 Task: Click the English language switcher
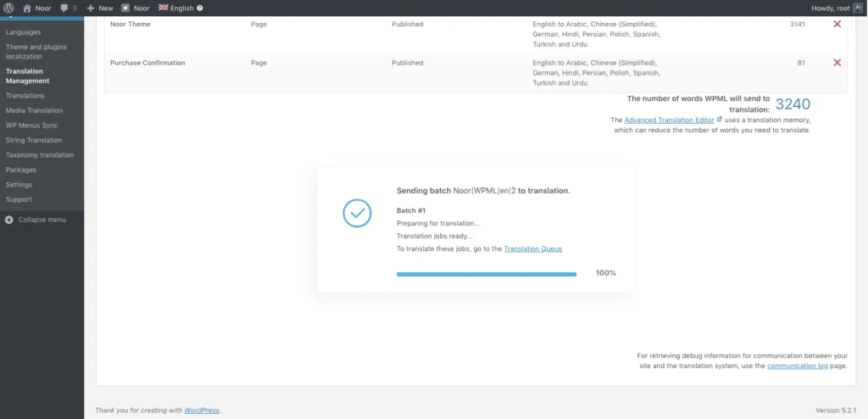pyautogui.click(x=181, y=8)
